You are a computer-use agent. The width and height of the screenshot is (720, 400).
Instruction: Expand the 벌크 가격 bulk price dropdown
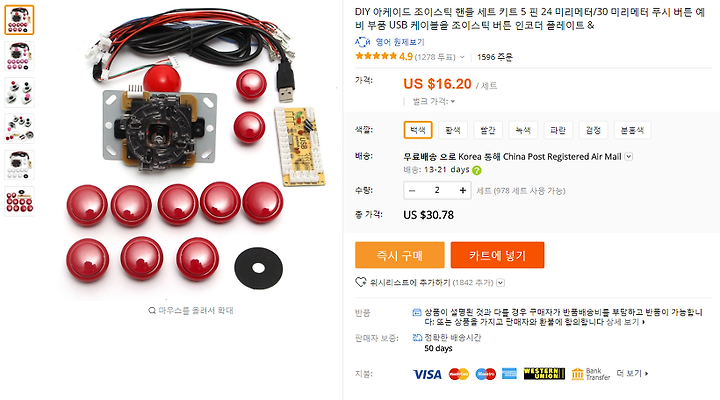tap(453, 101)
